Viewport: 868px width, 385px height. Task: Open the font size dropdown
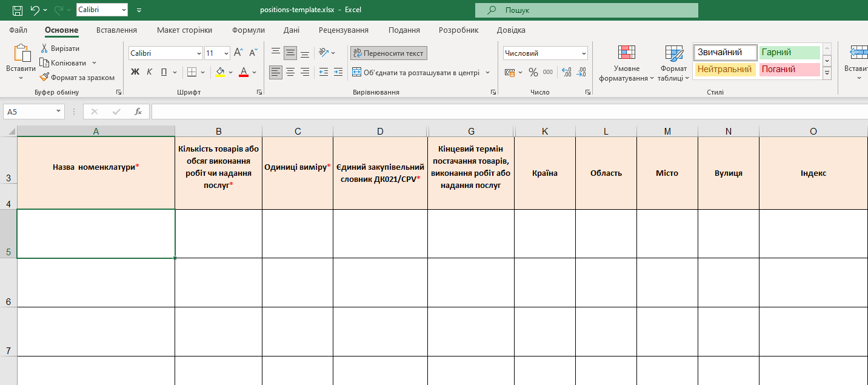226,53
